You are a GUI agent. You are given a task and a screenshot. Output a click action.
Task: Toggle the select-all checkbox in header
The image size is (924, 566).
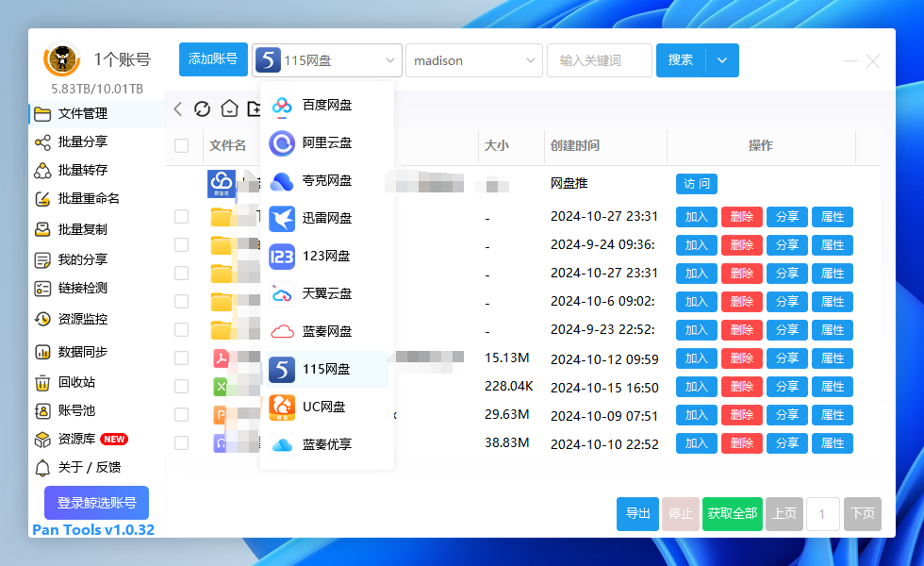[181, 145]
